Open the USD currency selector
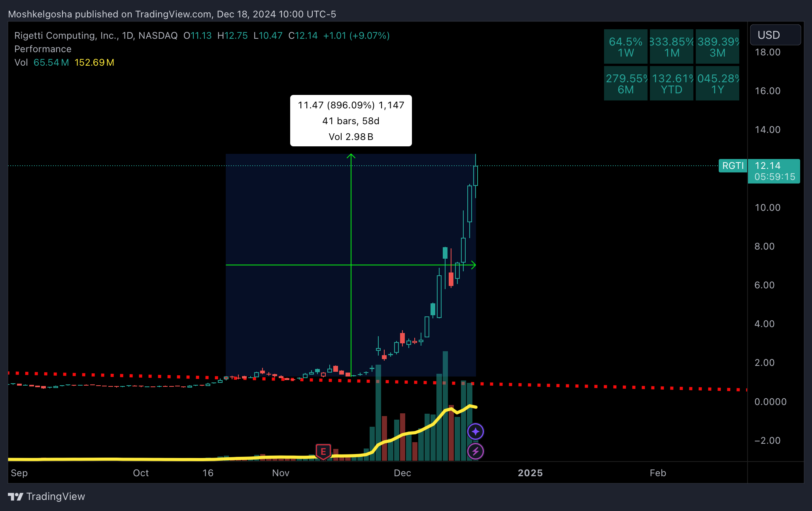This screenshot has width=812, height=511. [x=775, y=35]
